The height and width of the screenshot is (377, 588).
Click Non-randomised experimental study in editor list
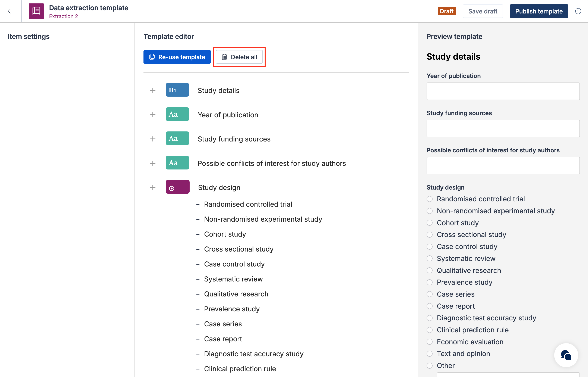tap(263, 219)
